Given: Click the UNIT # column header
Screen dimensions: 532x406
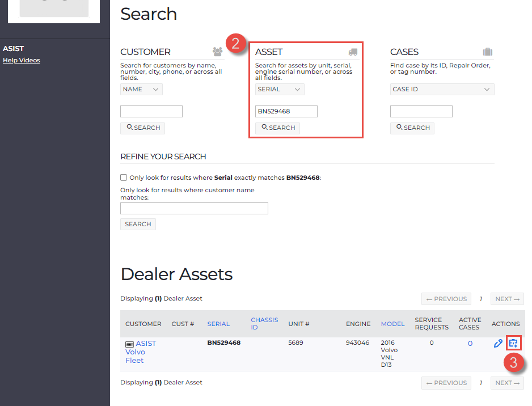Looking at the screenshot, I should tap(298, 324).
